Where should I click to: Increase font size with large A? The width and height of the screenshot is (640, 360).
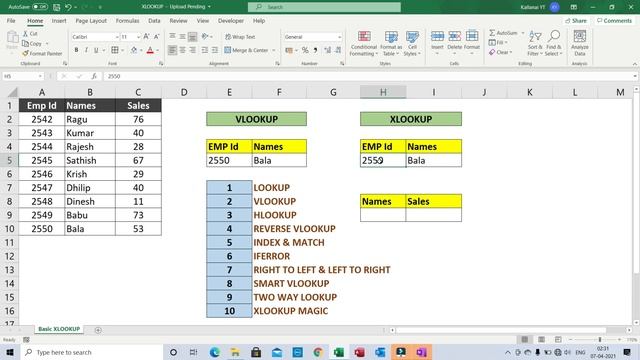point(146,37)
